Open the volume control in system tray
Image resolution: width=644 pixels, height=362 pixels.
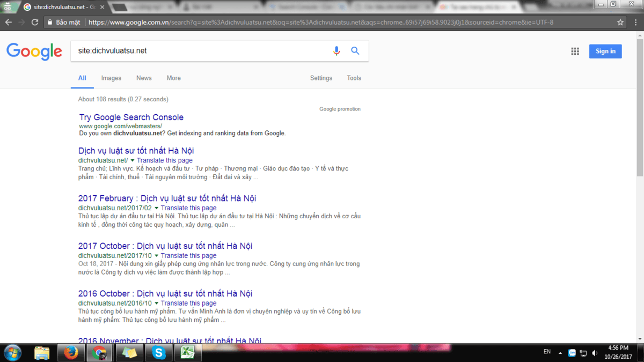595,353
